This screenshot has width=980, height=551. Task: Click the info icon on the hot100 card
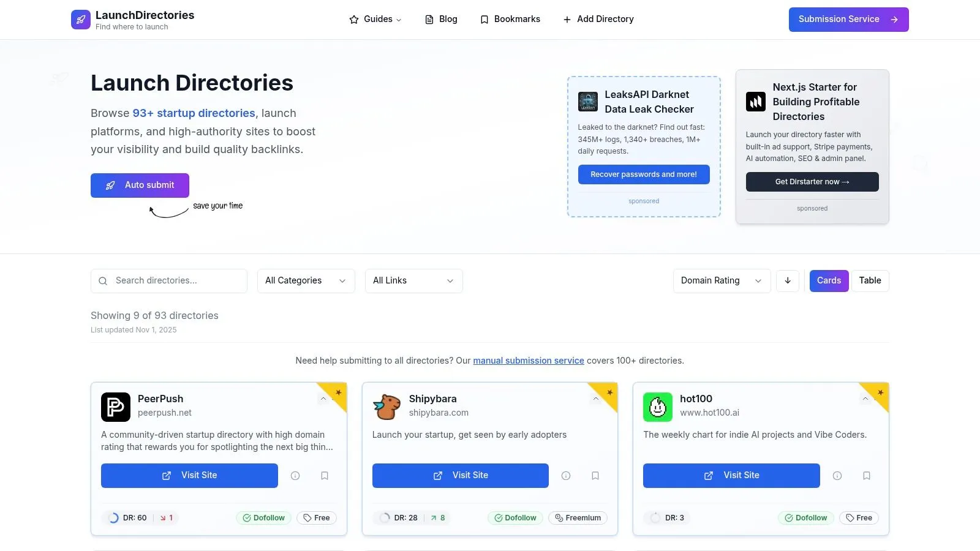click(837, 476)
